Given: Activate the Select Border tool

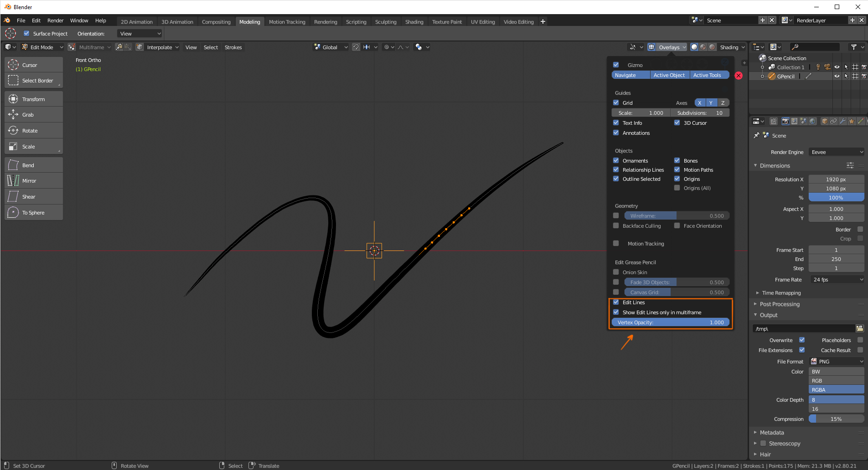Looking at the screenshot, I should (34, 81).
